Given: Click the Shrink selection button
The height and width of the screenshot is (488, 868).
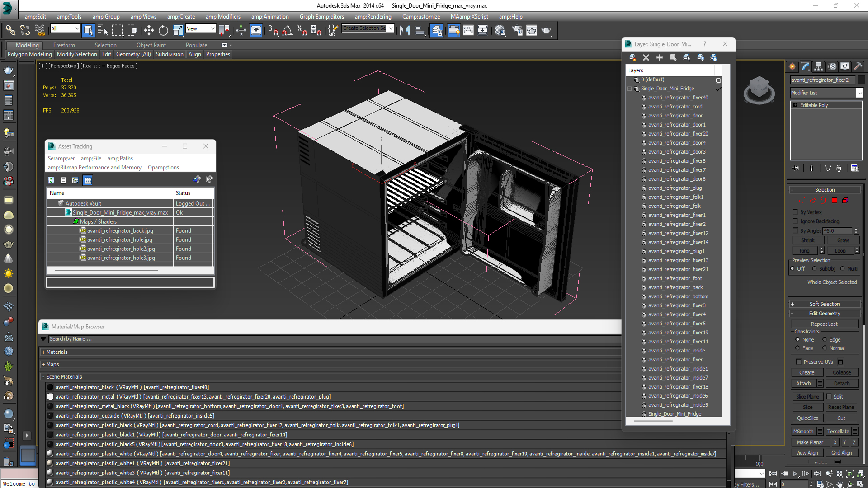Looking at the screenshot, I should tap(808, 240).
